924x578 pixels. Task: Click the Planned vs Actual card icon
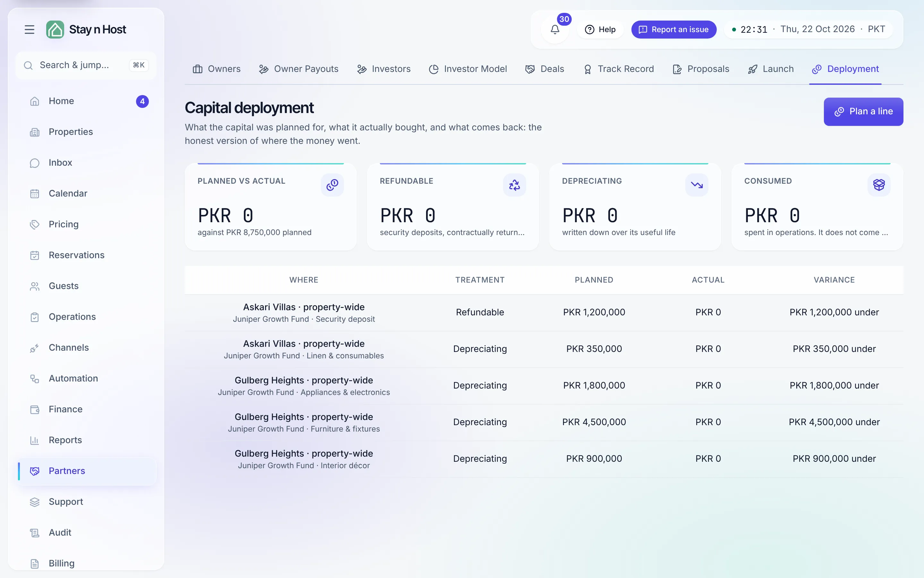[x=332, y=185]
